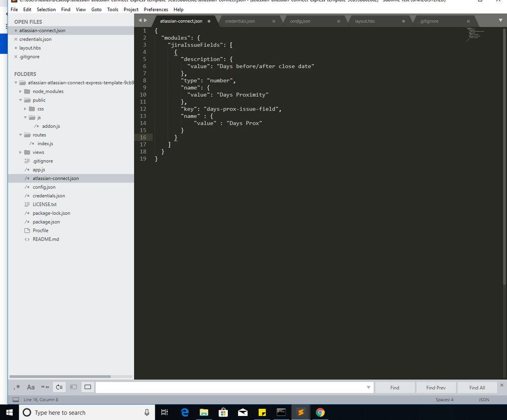Toggle in-selection search option
The image size is (507, 420).
click(x=74, y=387)
